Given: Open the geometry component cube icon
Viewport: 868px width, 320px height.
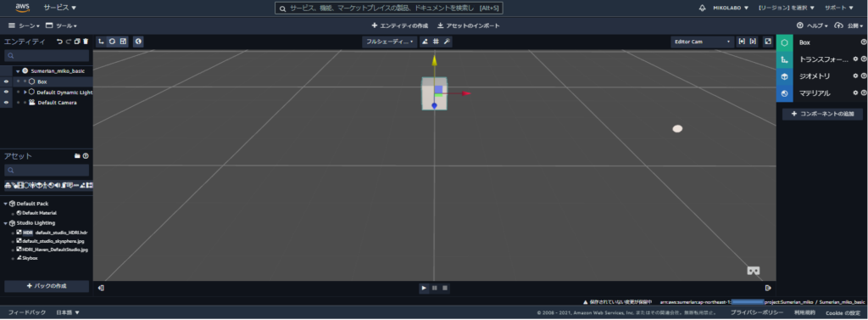Looking at the screenshot, I should click(x=784, y=76).
